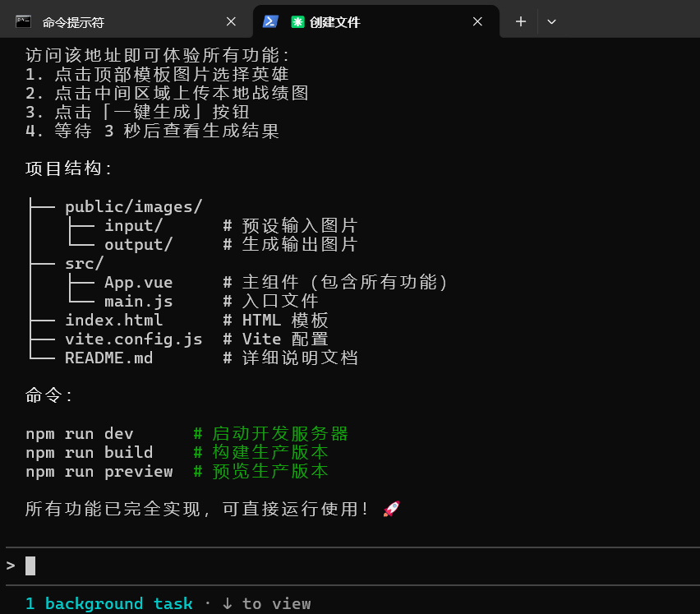Click the '1 background task' status text
The image size is (700, 614).
109,604
